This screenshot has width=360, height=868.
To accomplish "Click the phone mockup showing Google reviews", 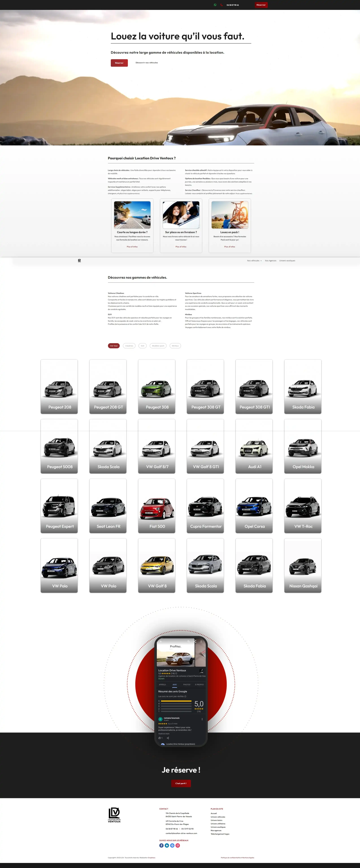I will 181,691.
